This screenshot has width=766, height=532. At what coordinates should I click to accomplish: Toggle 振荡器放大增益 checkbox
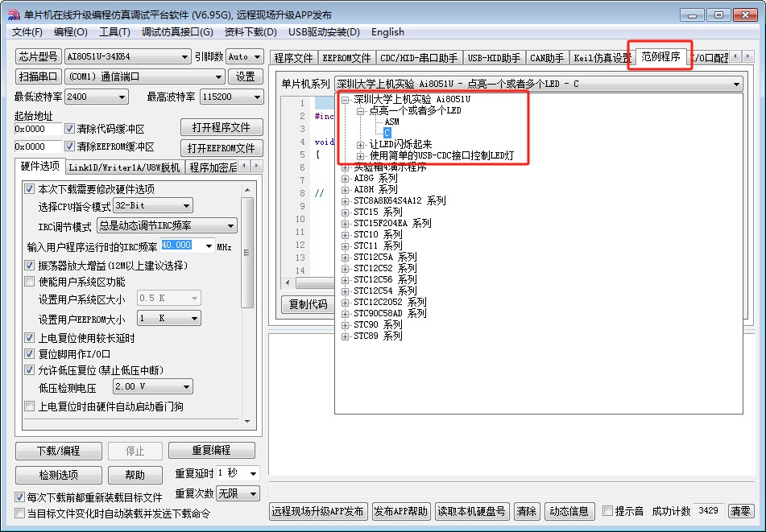click(30, 266)
